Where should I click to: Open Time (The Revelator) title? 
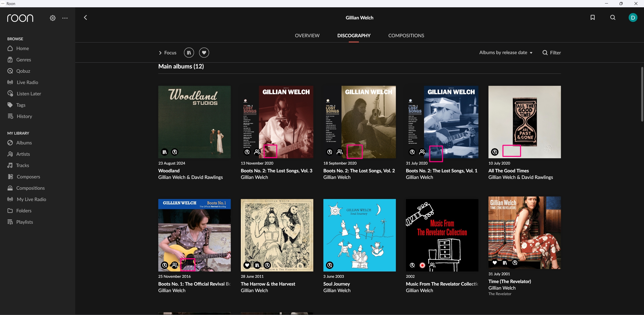(x=510, y=281)
